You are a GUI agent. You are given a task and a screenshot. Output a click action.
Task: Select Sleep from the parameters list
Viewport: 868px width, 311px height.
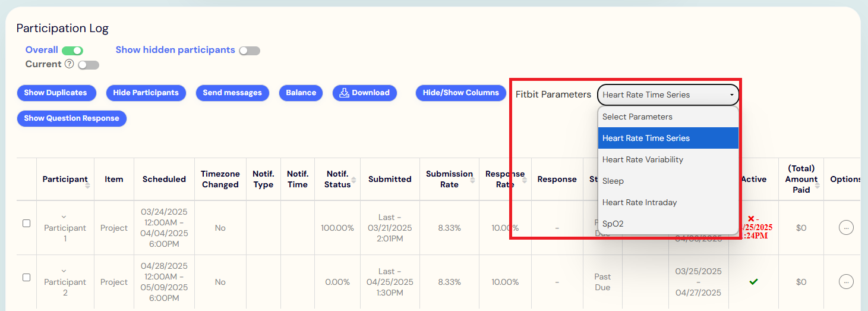coord(668,181)
